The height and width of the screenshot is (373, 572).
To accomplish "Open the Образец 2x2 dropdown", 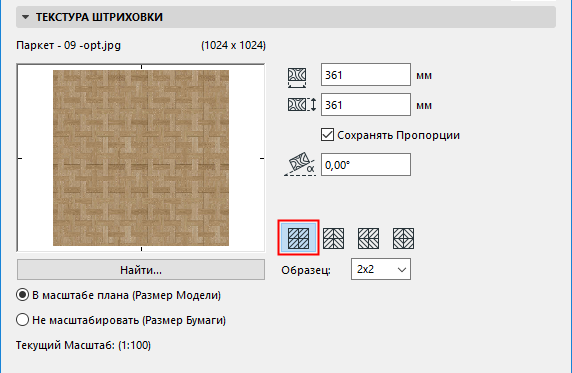I will click(x=380, y=269).
